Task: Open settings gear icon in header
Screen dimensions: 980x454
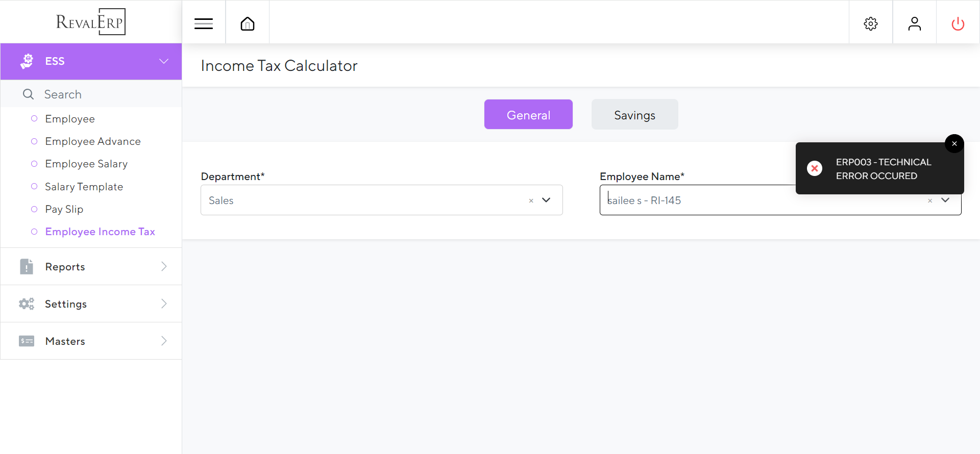Action: pyautogui.click(x=871, y=23)
